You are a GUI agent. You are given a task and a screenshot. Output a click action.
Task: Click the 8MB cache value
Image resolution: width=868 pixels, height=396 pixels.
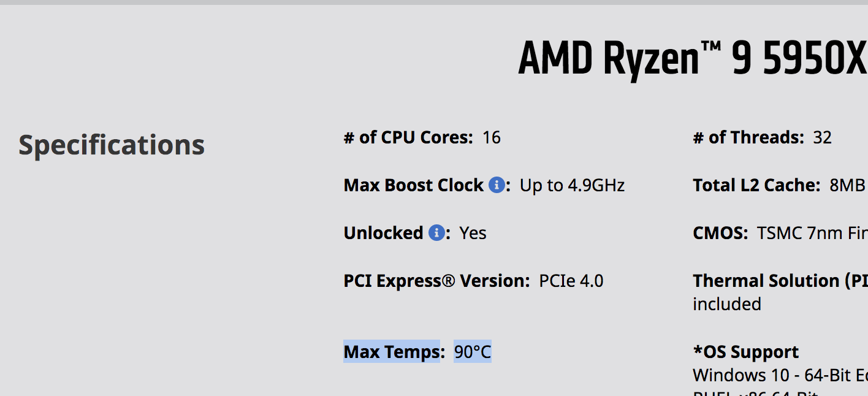(x=847, y=185)
